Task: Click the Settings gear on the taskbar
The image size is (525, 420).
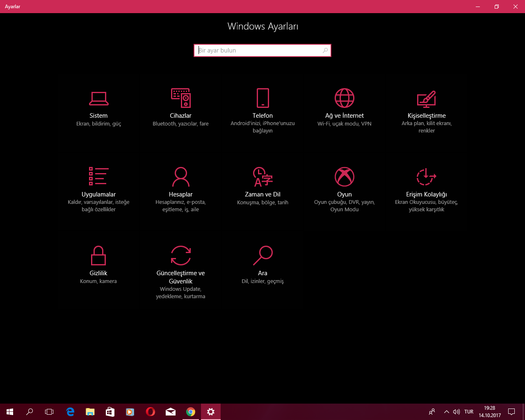Action: point(211,412)
